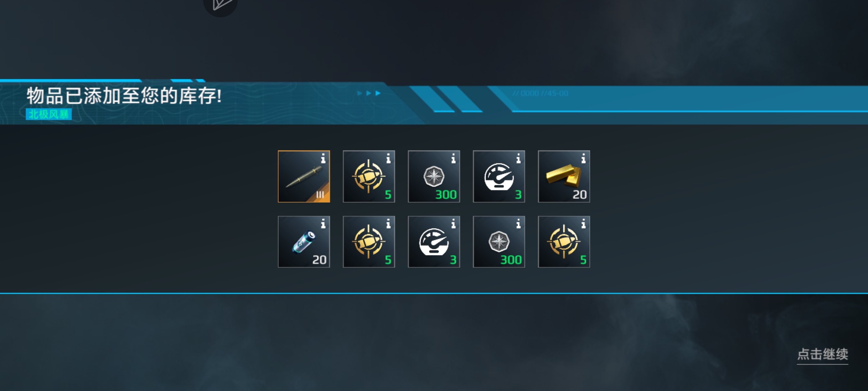This screenshot has width=868, height=391.
Task: Open info for top-row compass badge
Action: 453,159
